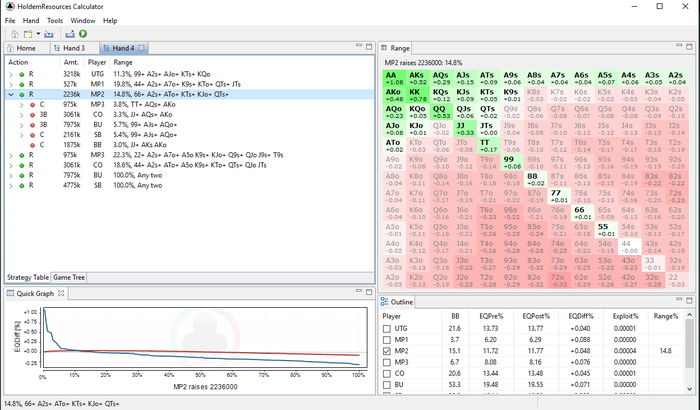Screen dimensions: 700x410
Task: Click the Home toolbar icon
Action: pos(14,34)
